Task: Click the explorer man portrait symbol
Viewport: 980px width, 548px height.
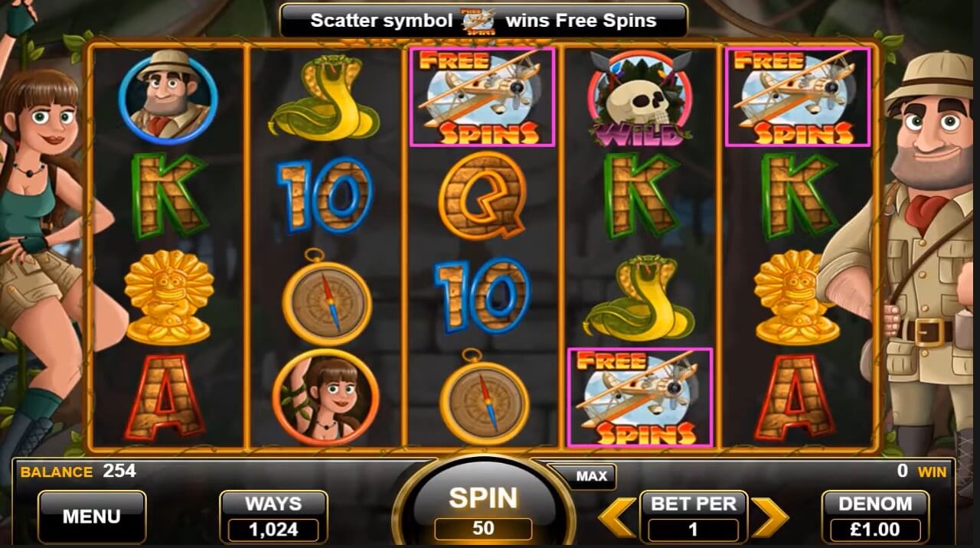Action: pyautogui.click(x=168, y=95)
